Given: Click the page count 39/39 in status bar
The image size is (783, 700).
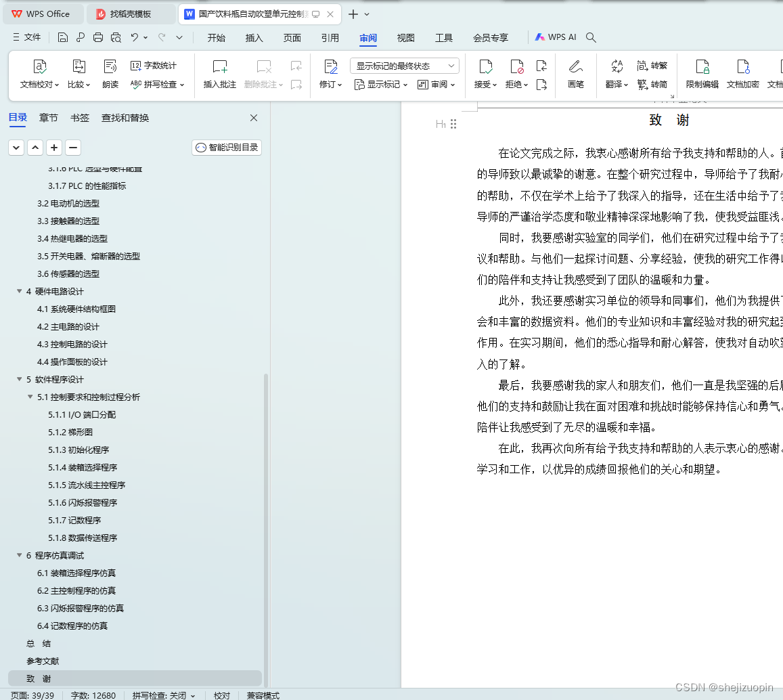Looking at the screenshot, I should [x=32, y=695].
